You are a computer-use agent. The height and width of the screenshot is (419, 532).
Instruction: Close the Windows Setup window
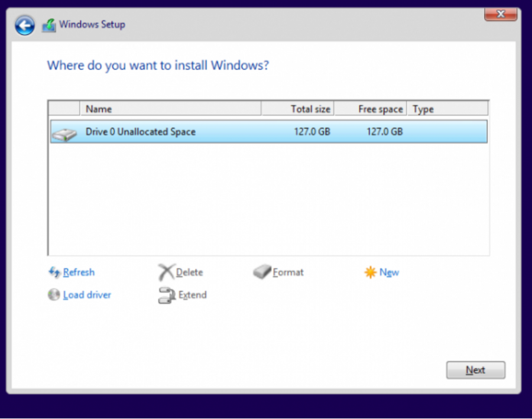click(501, 14)
